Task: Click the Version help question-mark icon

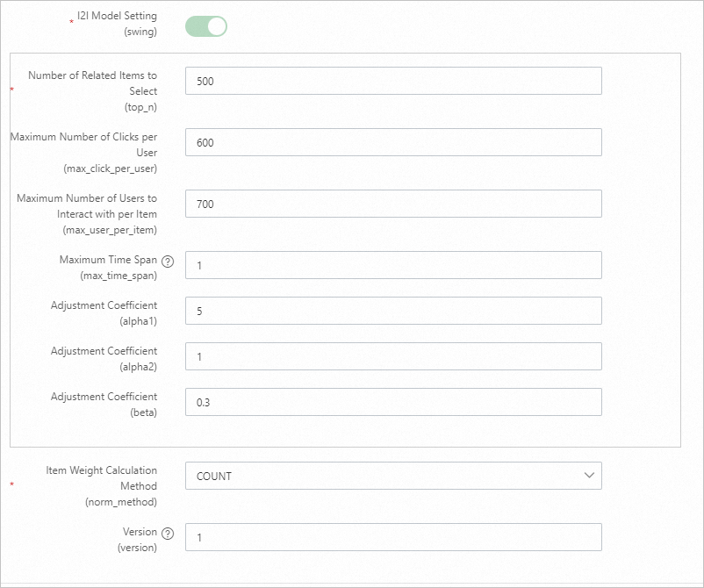Action: [169, 533]
